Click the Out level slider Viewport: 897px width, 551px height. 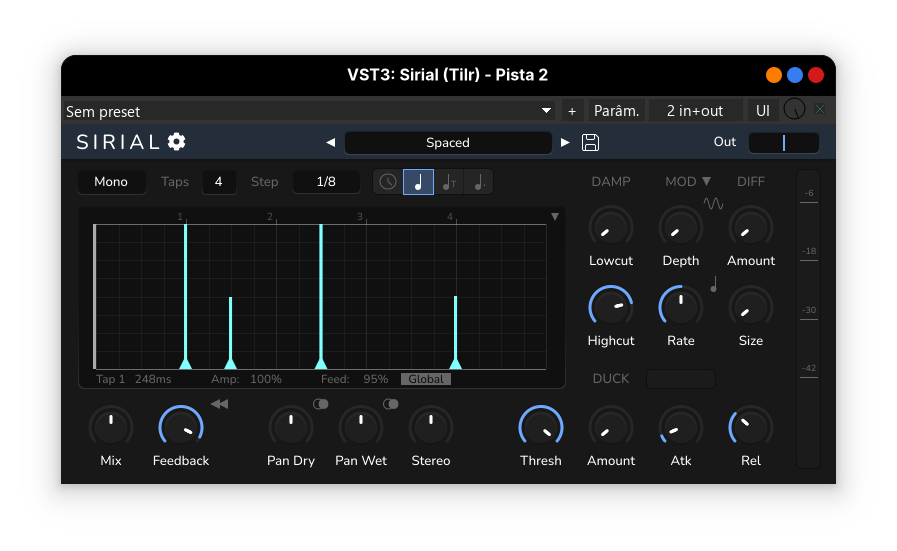click(x=784, y=142)
